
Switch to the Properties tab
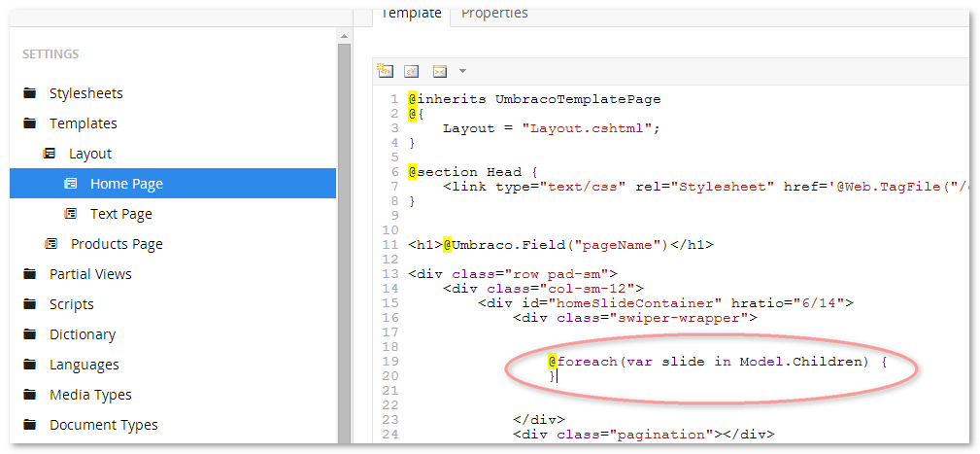click(494, 14)
